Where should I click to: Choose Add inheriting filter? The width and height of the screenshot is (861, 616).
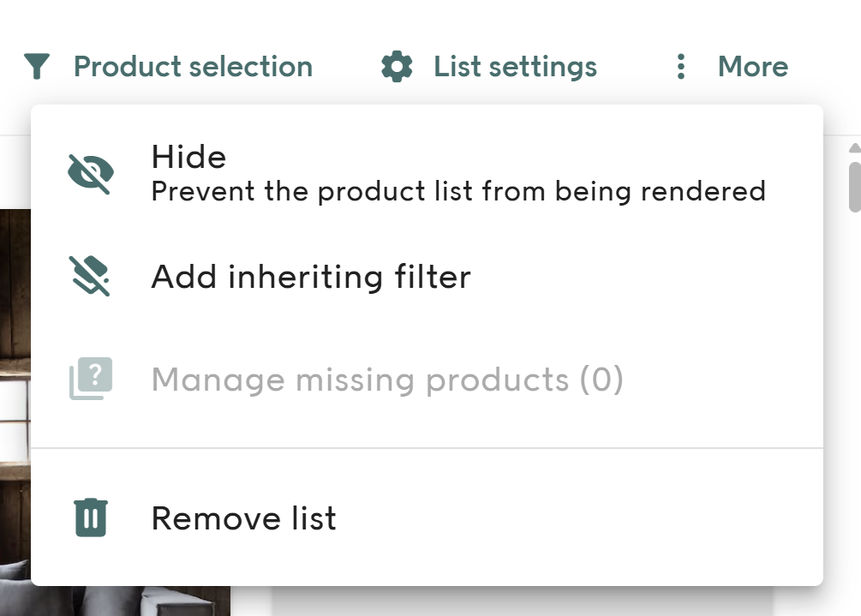311,277
